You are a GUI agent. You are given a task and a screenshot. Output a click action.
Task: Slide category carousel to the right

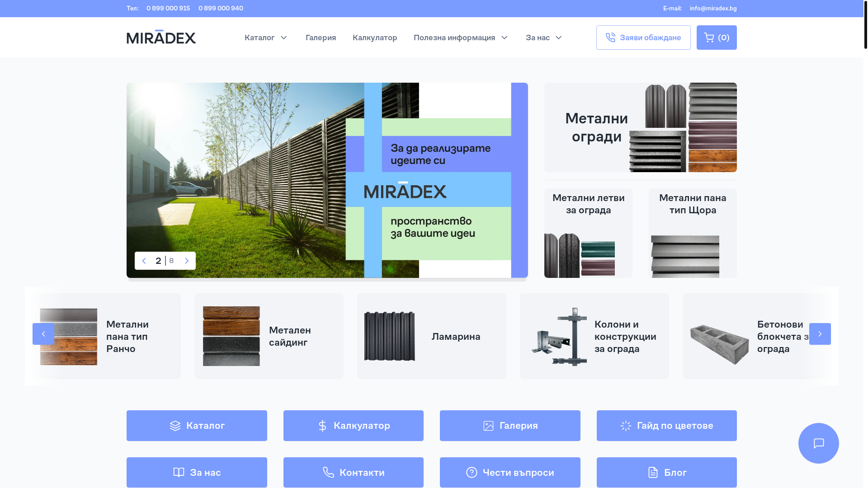[x=820, y=334]
